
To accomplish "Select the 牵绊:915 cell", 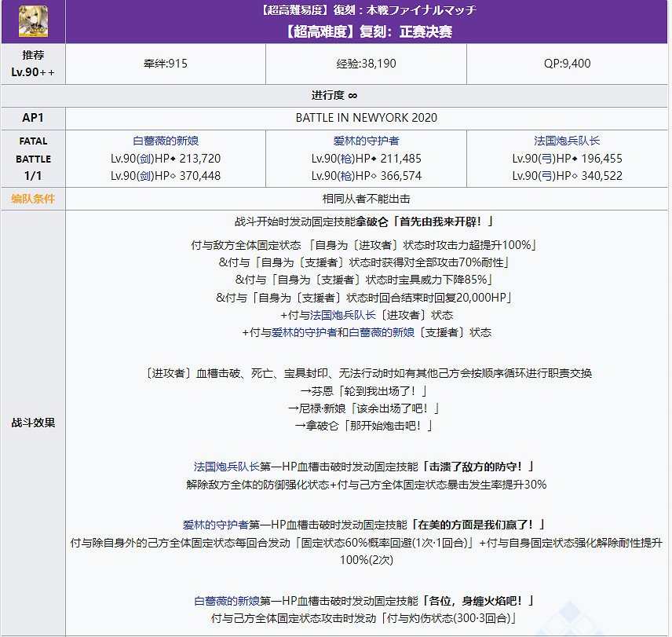I will (x=166, y=65).
